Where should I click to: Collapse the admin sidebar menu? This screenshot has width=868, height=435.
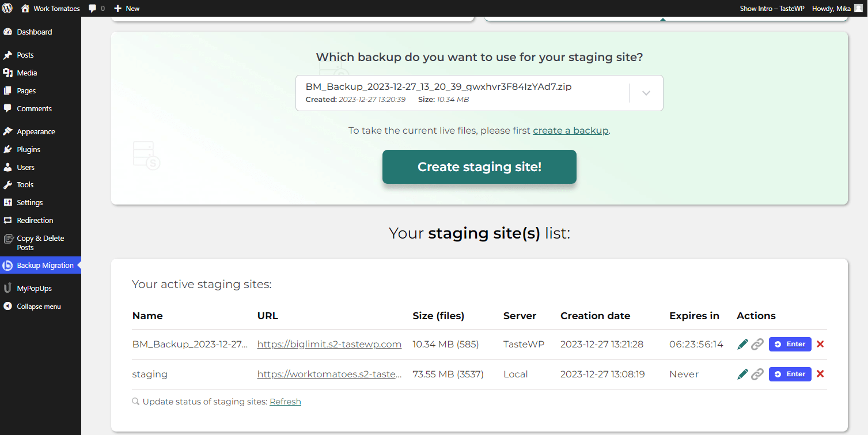tap(40, 307)
